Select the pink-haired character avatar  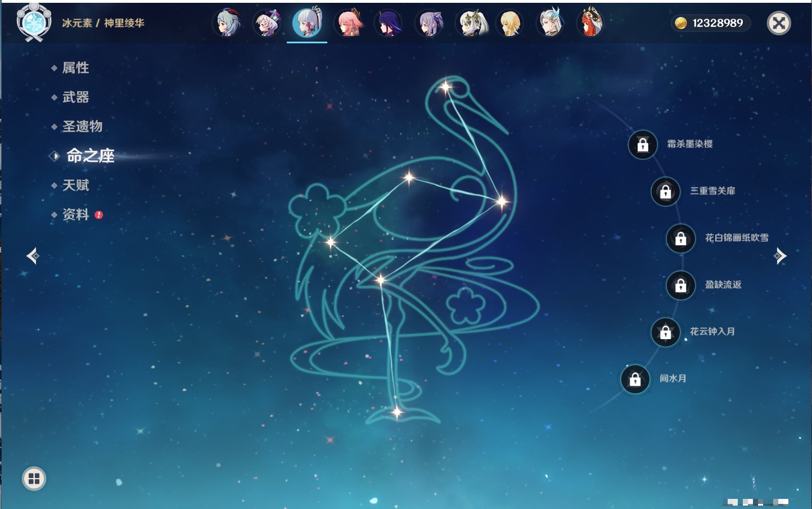coord(349,23)
